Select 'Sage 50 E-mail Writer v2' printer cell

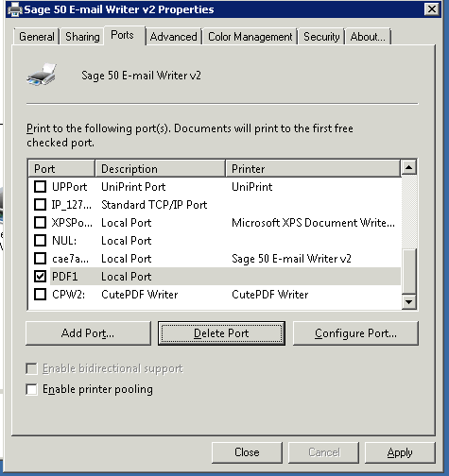tap(291, 259)
